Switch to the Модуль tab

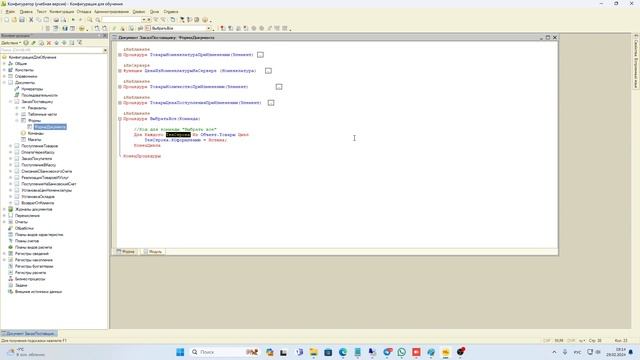[x=153, y=252]
